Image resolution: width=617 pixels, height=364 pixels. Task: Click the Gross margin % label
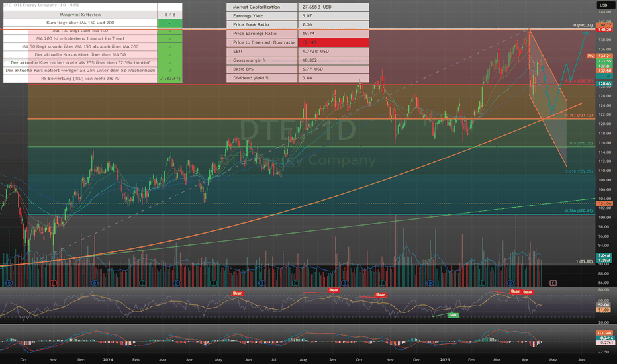click(x=250, y=60)
